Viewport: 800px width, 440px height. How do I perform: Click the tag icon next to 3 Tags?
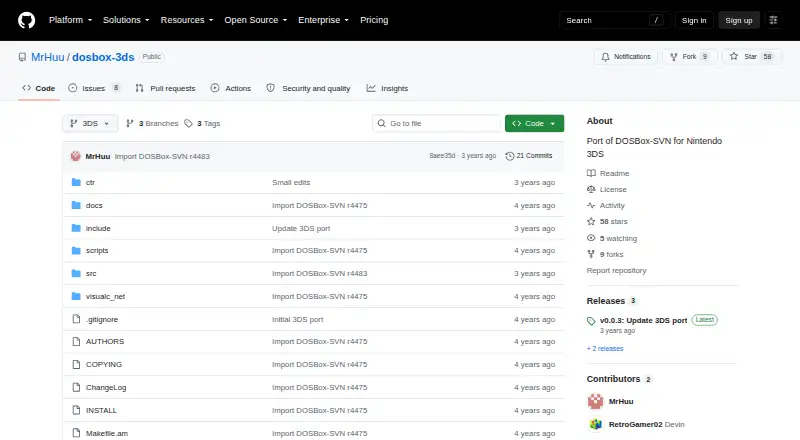(188, 124)
